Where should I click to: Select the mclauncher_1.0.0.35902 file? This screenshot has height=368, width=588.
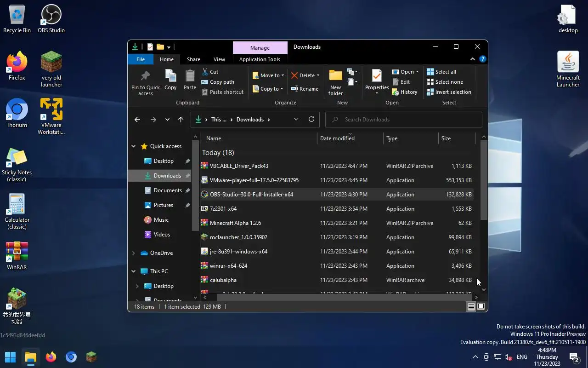pyautogui.click(x=337, y=237)
